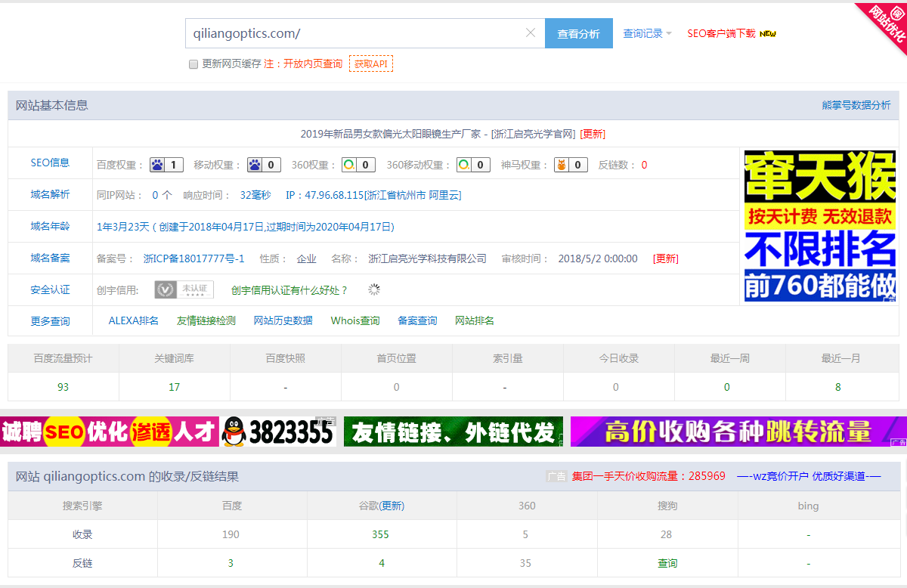Open the SEO信息 row label
The image size is (907, 588).
(x=50, y=162)
